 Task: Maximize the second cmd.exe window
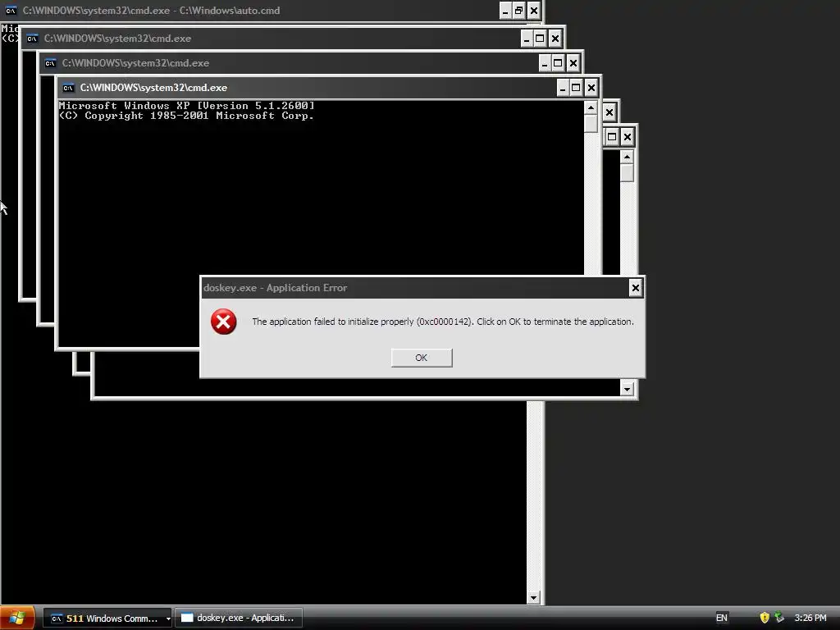pos(541,39)
